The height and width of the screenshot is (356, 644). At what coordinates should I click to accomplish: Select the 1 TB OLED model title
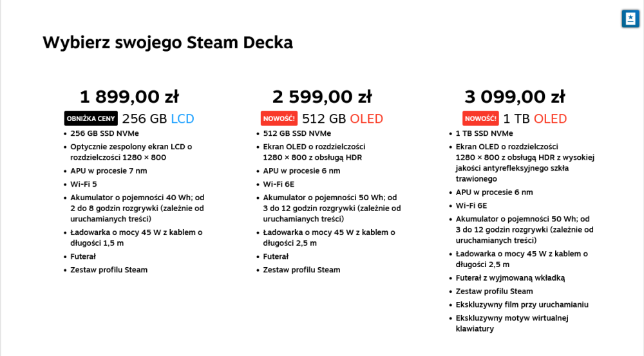[535, 119]
